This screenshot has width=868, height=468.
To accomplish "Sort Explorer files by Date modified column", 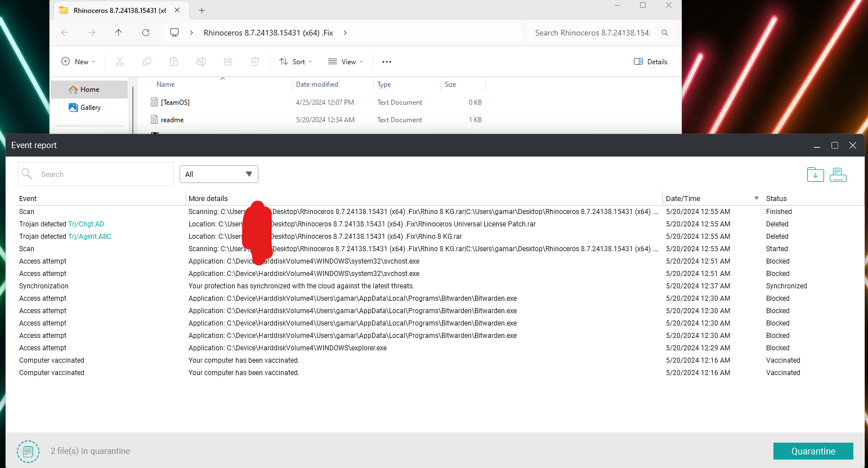I will 317,84.
